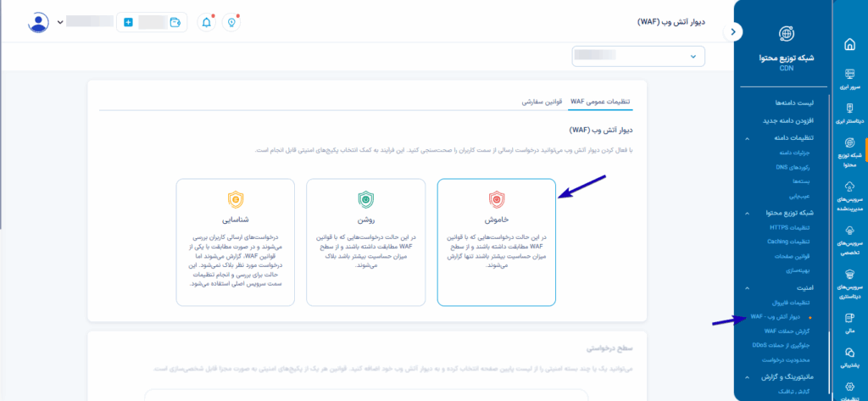
Task: Click the yellow shield icon on the شناسایی card
Action: pos(236,199)
